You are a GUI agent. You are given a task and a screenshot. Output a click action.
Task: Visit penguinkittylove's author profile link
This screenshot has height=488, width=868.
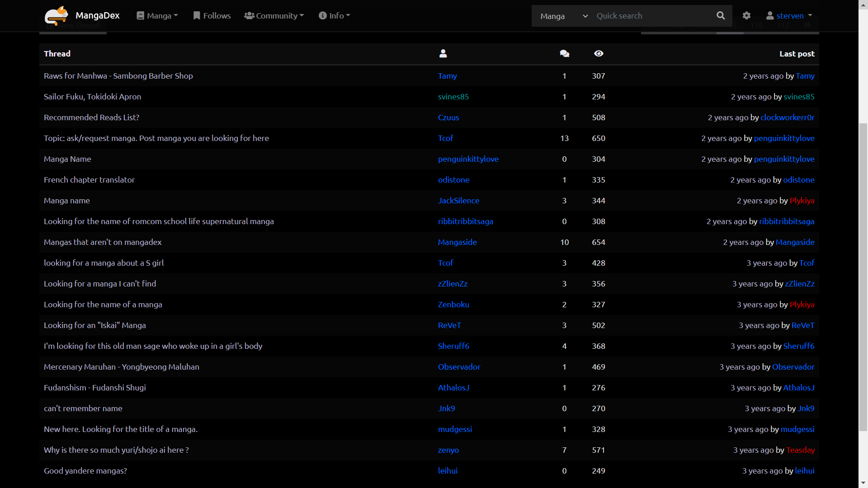[x=468, y=159]
